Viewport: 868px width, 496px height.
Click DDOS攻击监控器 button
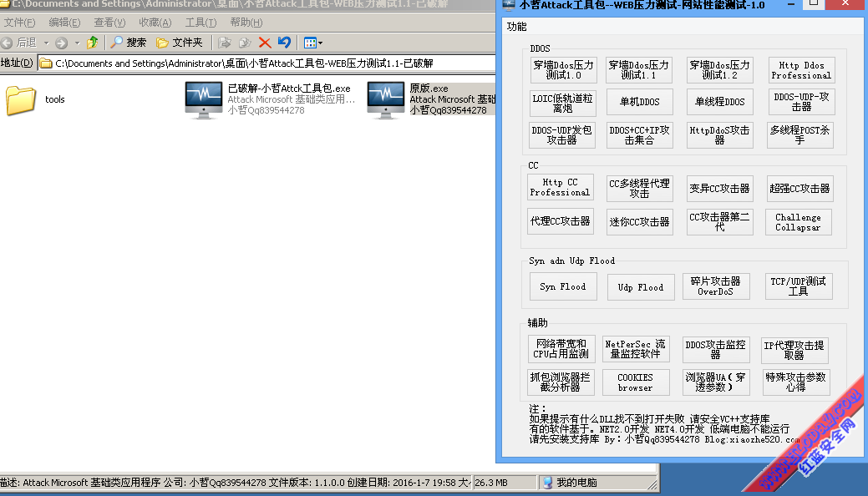pos(716,349)
